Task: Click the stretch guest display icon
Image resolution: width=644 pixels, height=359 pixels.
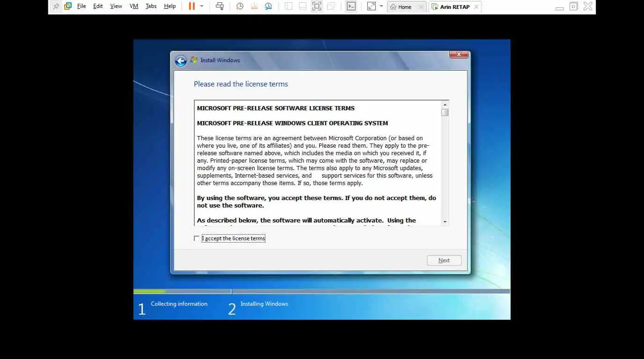Action: coord(371,7)
